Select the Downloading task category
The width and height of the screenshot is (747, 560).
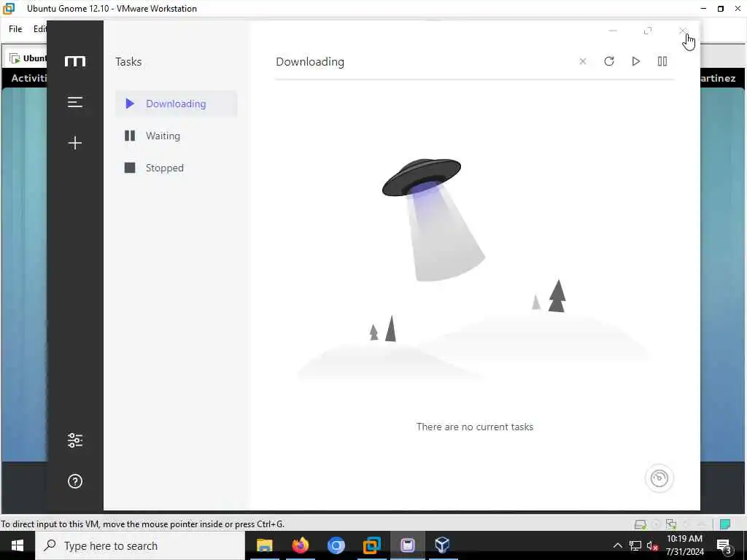pyautogui.click(x=177, y=104)
